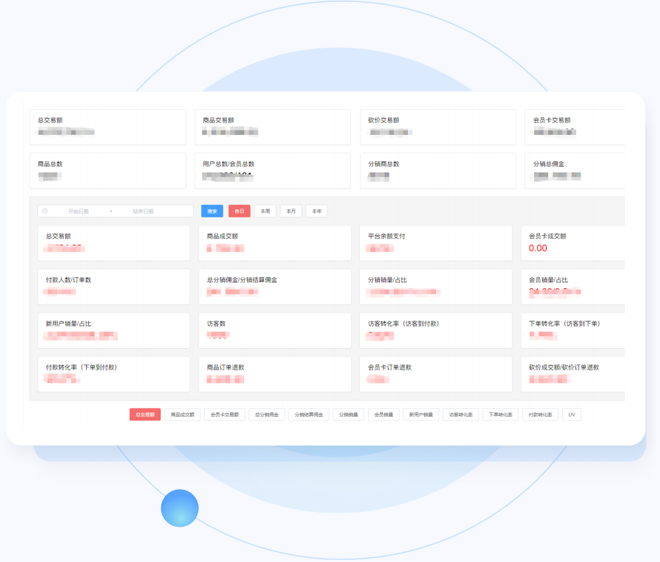
Task: Click the blue 搜索 search button
Action: pos(212,211)
